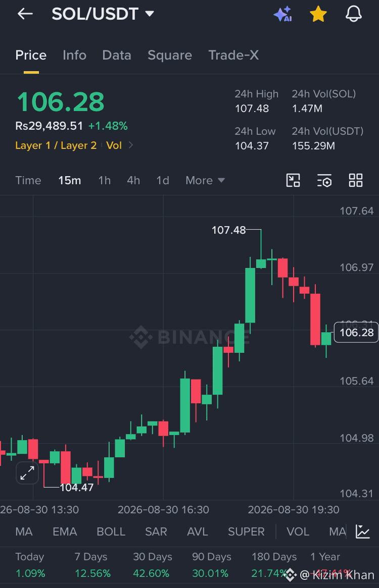
Task: Tap the +1.48% change value
Action: pos(108,126)
